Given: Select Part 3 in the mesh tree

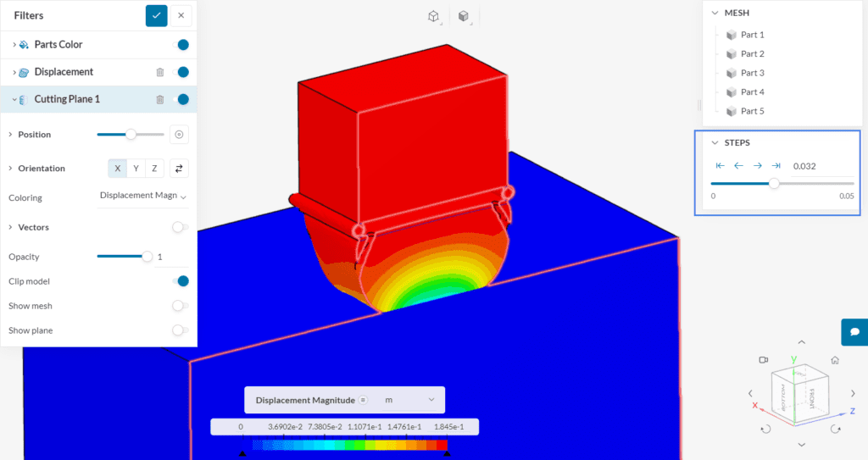Looking at the screenshot, I should [752, 73].
